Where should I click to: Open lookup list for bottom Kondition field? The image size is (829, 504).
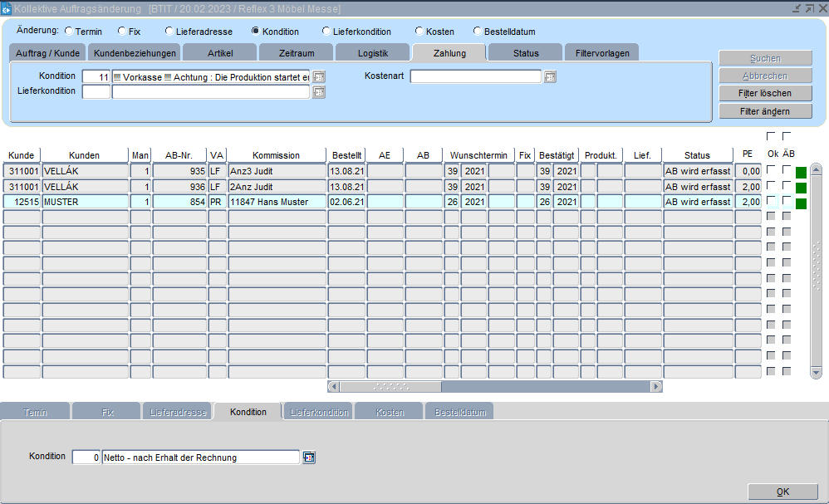coord(309,458)
